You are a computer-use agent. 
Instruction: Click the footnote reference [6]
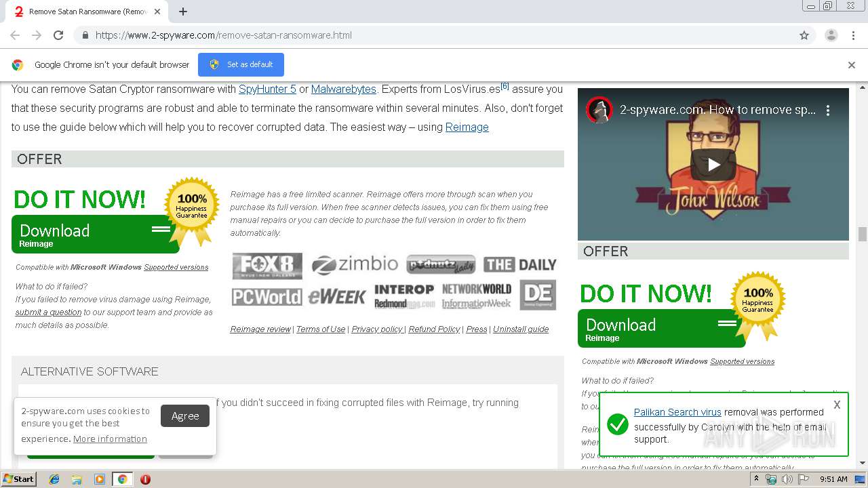505,86
